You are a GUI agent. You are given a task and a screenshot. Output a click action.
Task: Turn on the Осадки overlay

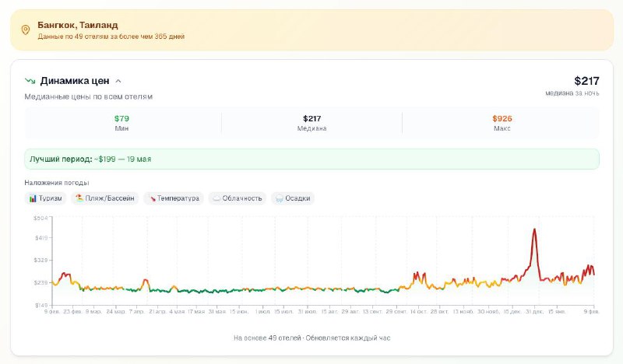point(293,198)
